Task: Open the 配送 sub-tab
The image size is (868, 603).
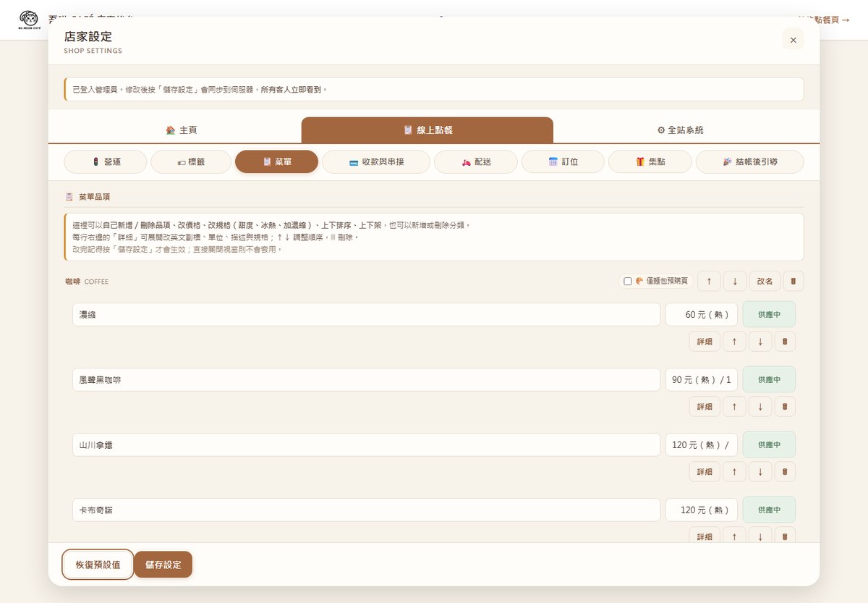Action: pos(476,162)
